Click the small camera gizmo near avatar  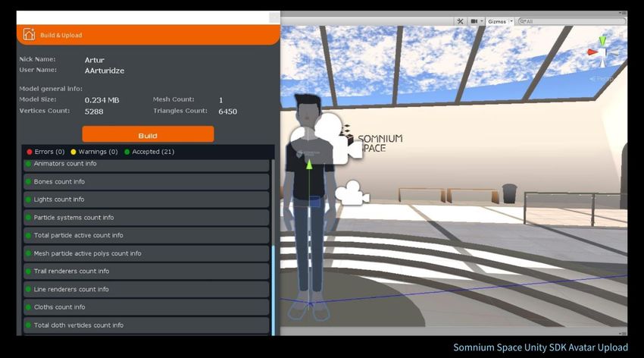tap(352, 193)
